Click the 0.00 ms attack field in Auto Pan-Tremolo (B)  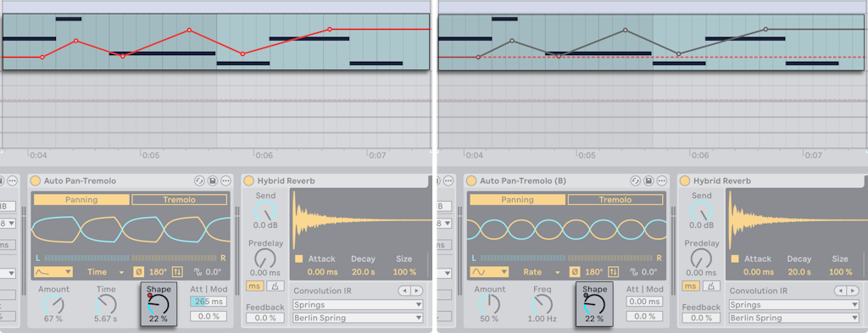tap(644, 302)
